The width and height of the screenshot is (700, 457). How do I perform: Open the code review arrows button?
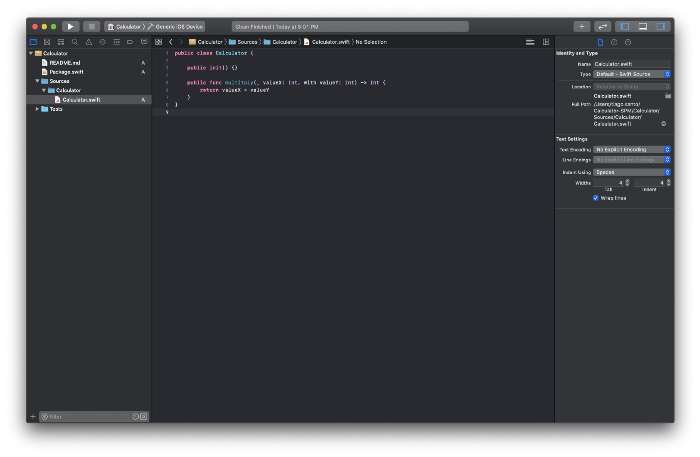tap(603, 26)
